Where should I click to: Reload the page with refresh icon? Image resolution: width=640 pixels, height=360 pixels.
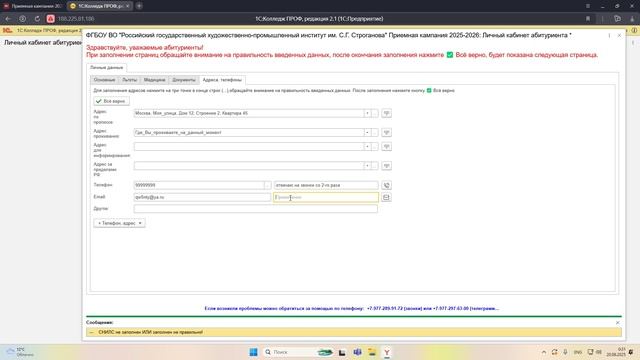pos(37,19)
